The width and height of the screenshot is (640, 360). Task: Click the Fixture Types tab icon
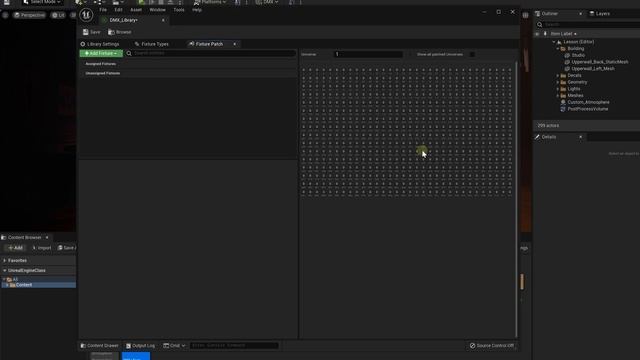[x=137, y=44]
